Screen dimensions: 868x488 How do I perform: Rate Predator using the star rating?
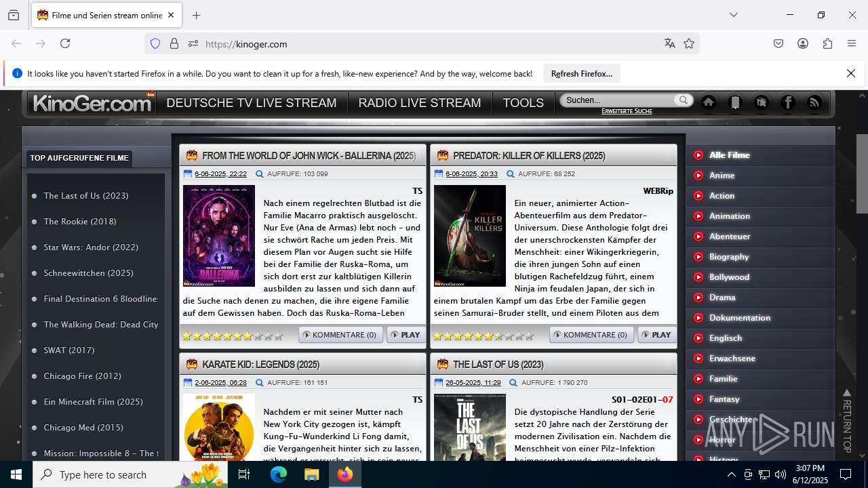pos(484,335)
